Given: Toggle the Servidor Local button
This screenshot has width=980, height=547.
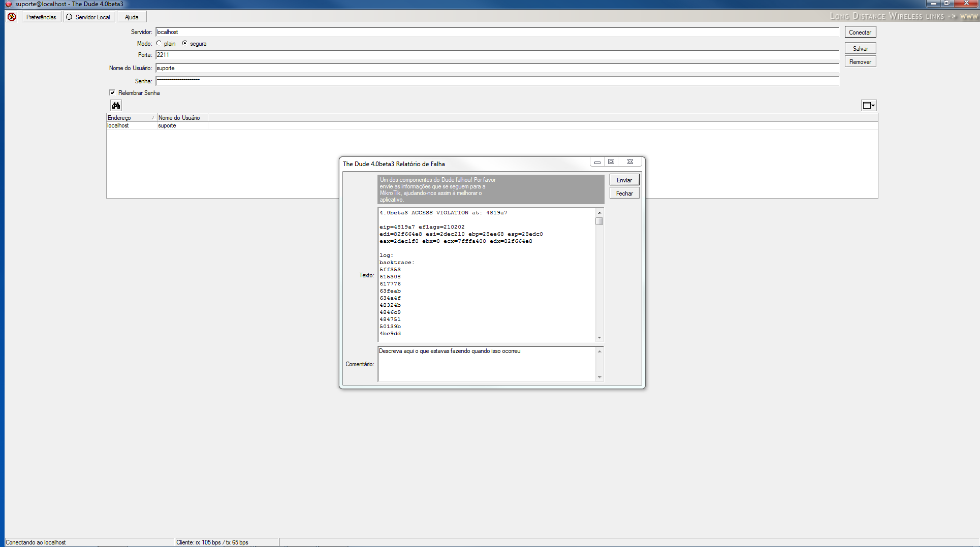Looking at the screenshot, I should point(88,17).
